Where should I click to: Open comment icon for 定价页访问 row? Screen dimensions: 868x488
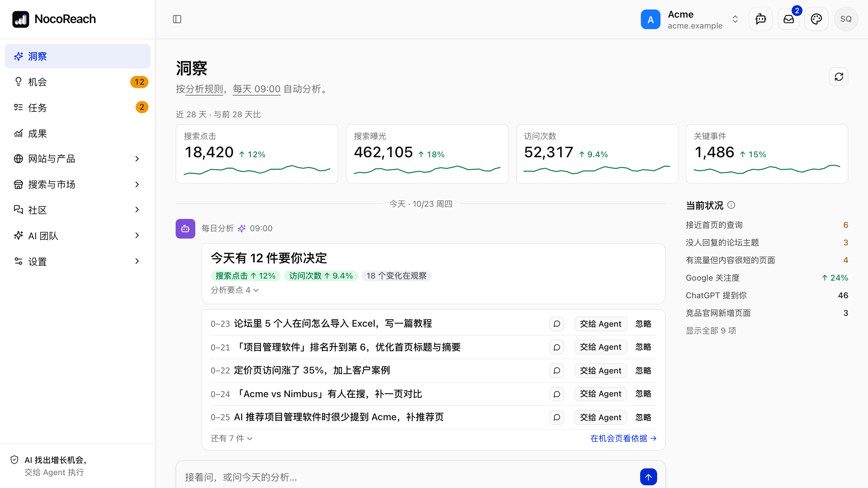point(557,371)
